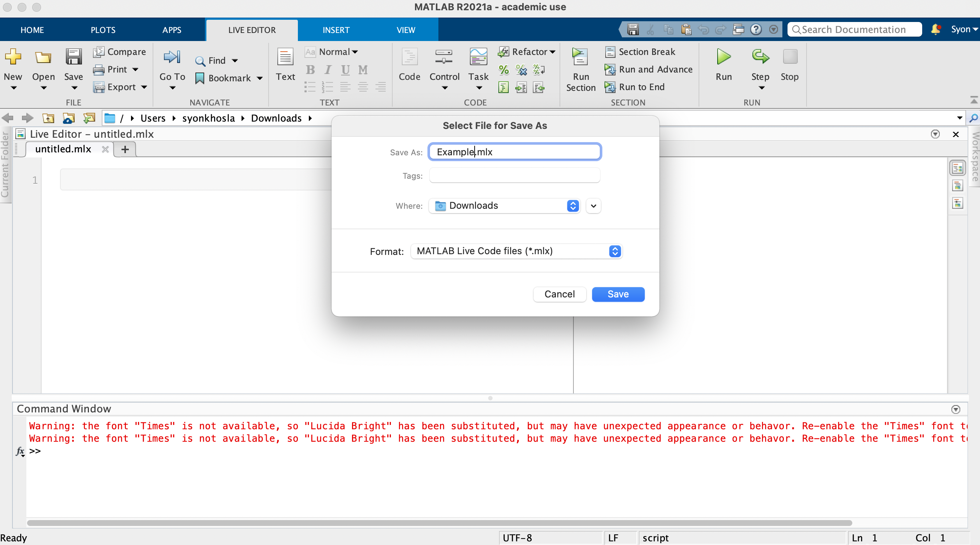This screenshot has width=980, height=545.
Task: Click the notification bell icon
Action: [936, 29]
